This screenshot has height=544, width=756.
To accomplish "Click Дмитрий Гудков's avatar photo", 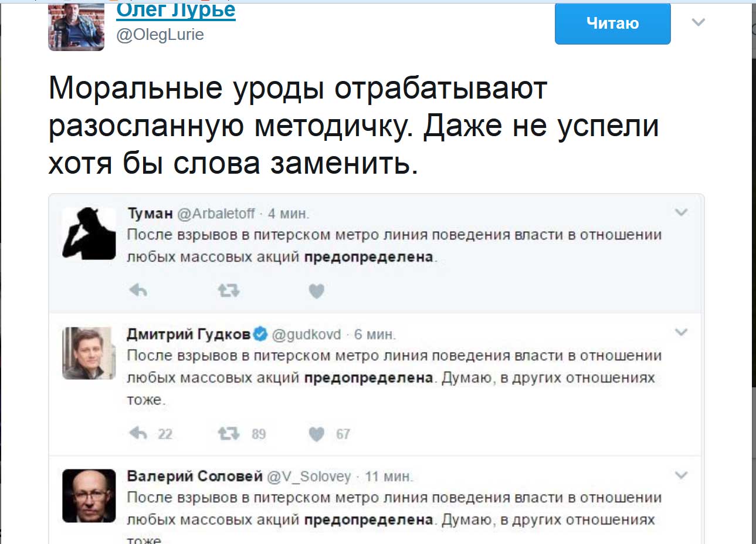I will 89,353.
